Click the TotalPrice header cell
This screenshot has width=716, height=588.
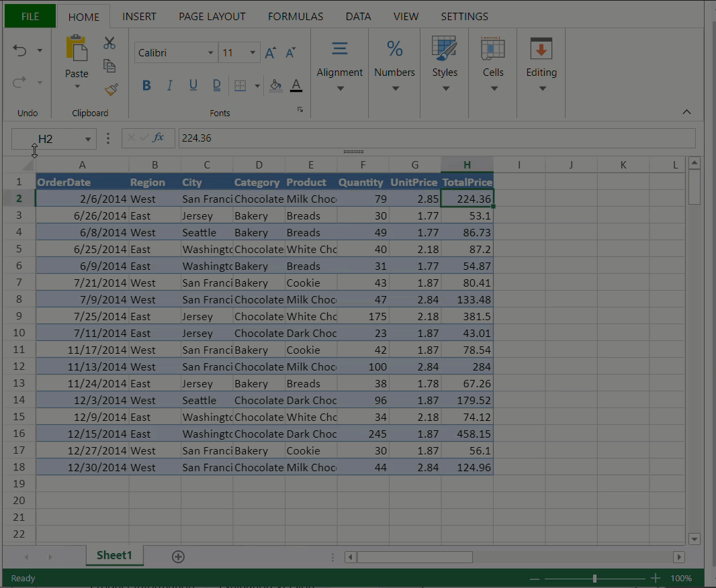coord(467,182)
